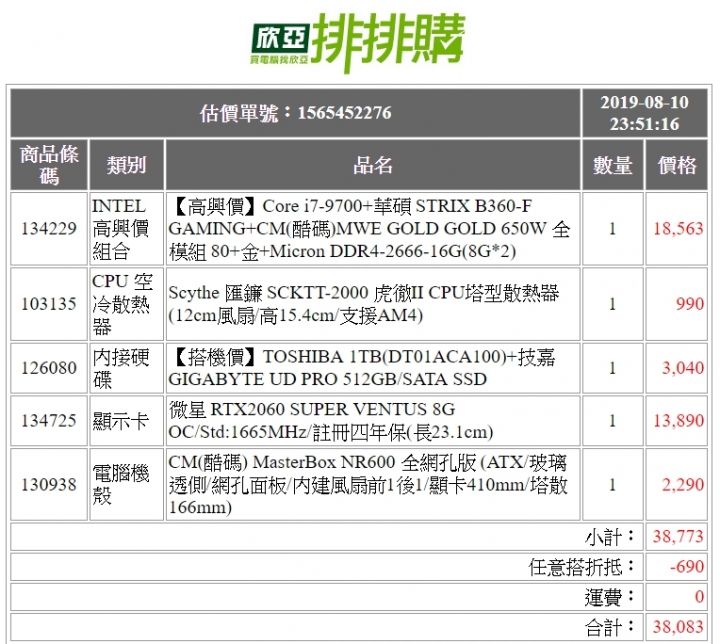Click the price 13,890
This screenshot has height=644, width=720.
click(678, 421)
